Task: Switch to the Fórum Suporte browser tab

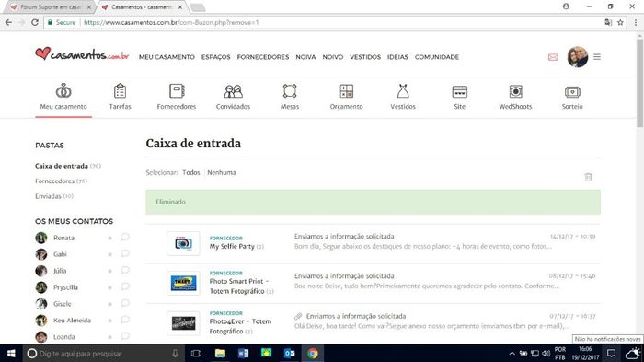Action: pyautogui.click(x=50, y=7)
